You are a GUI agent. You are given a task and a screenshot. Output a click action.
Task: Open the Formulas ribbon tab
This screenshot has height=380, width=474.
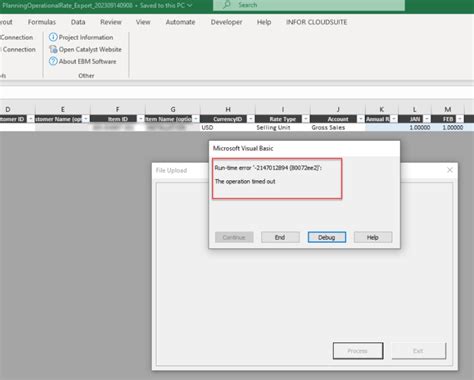(42, 22)
